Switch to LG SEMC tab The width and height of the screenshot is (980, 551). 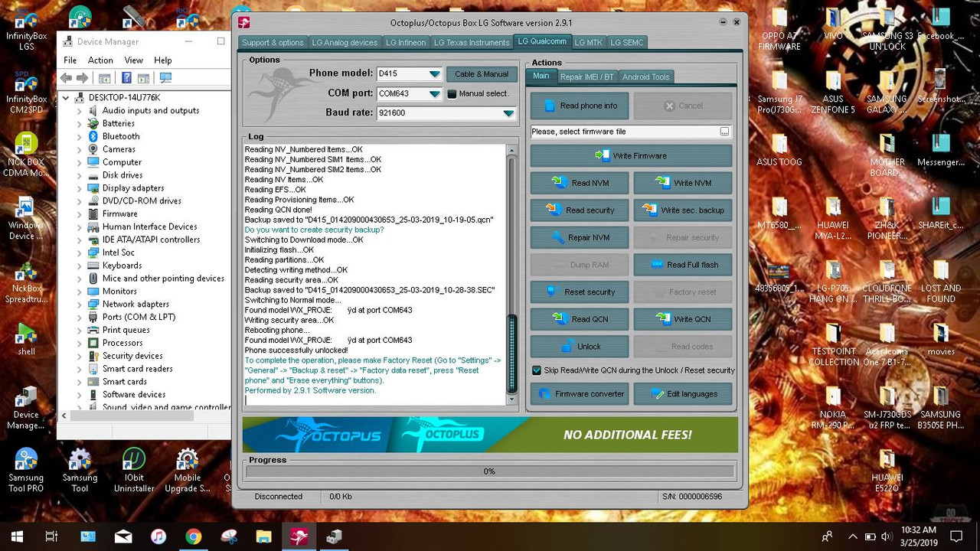point(626,43)
